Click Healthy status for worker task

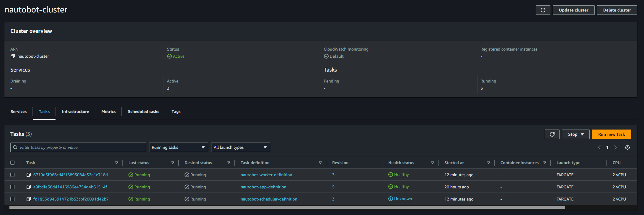pyautogui.click(x=399, y=175)
